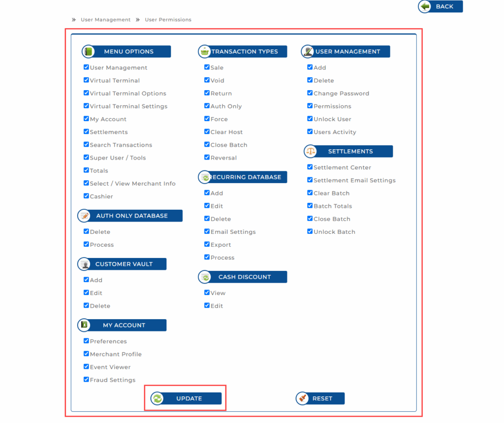The image size is (504, 423).
Task: Click the User Management header icon
Action: tap(308, 52)
